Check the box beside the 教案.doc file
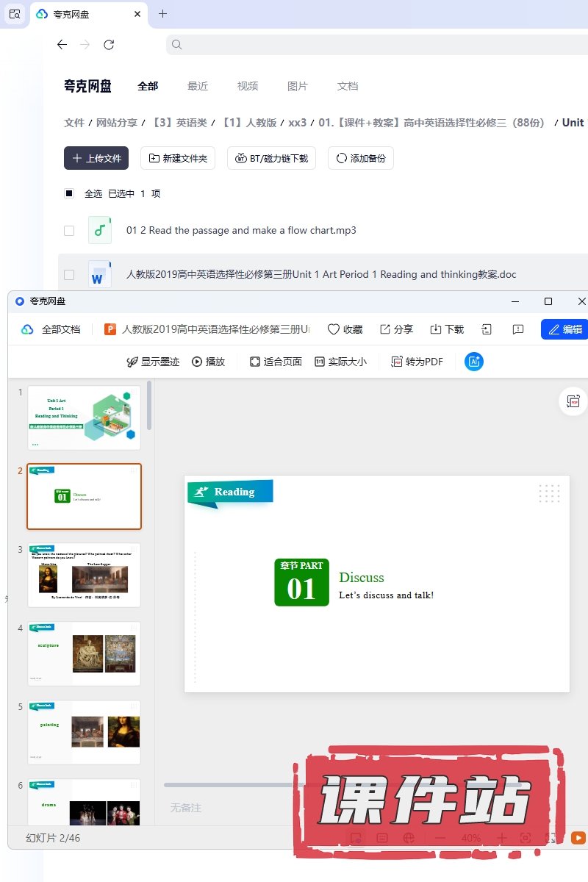 click(x=69, y=275)
